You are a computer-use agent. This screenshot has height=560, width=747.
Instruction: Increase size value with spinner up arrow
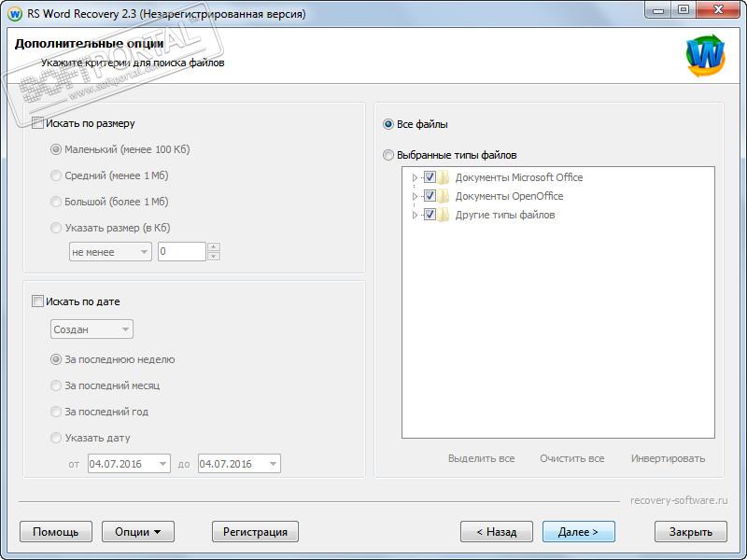(214, 247)
